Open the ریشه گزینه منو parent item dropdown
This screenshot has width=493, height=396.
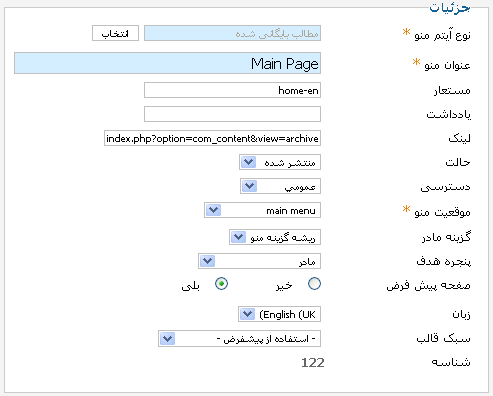(275, 237)
